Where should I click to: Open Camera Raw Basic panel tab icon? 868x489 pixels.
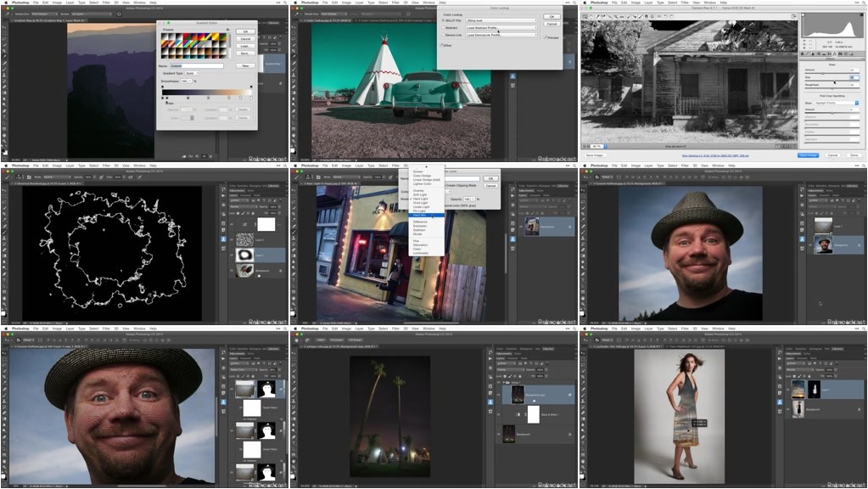click(802, 53)
